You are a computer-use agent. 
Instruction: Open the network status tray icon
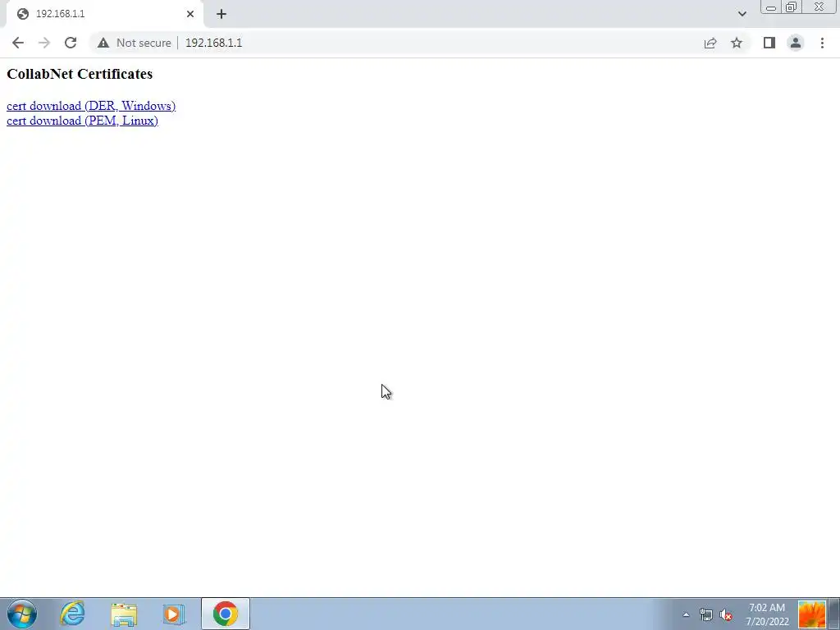tap(706, 614)
